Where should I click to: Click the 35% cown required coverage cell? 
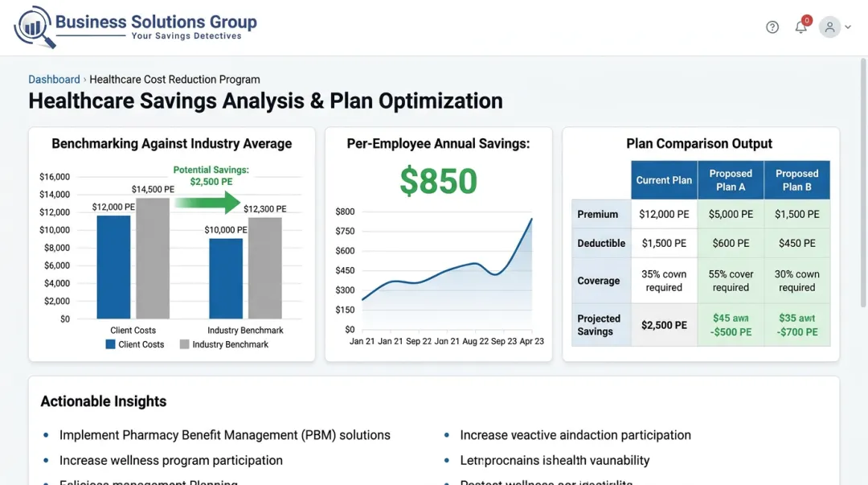click(665, 281)
